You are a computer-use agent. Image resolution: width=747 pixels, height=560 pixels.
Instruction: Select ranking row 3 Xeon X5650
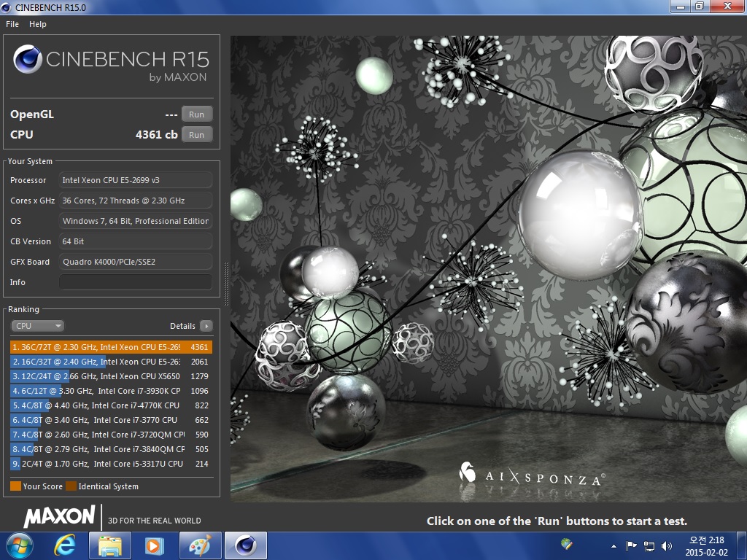click(111, 376)
